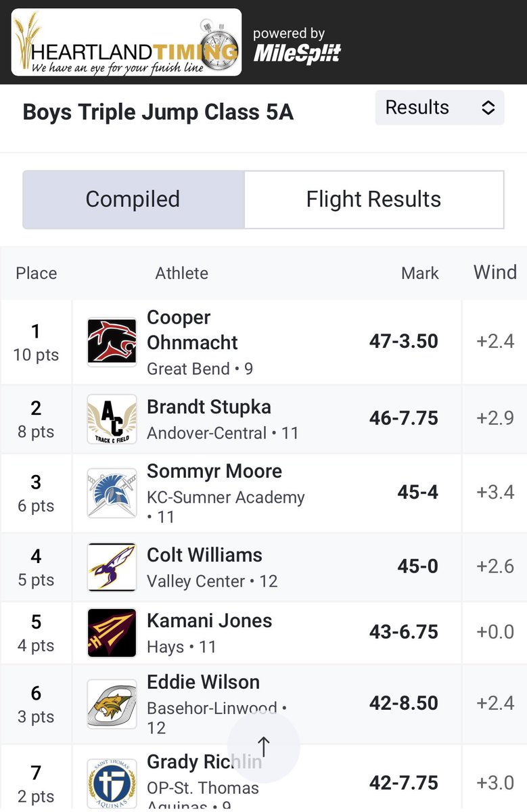Open Eddie Wilson athlete profile
Screen dimensions: 527x812
(x=204, y=682)
